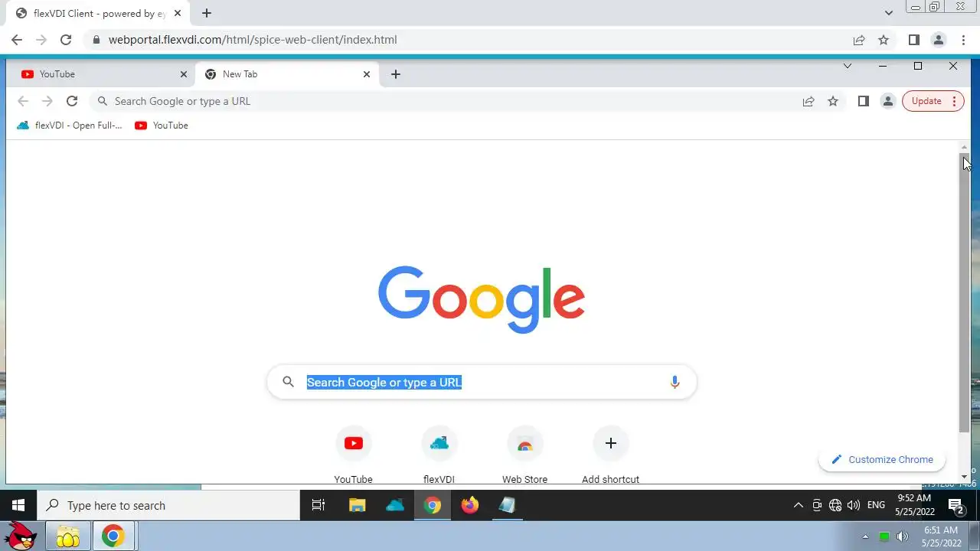Click Customize Chrome
Screen dimensions: 980x551
click(882, 459)
